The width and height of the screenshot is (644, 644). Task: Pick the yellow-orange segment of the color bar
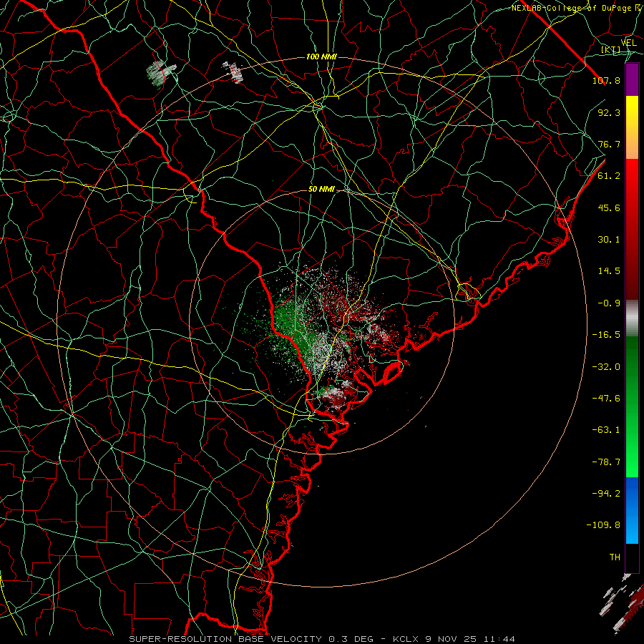point(632,127)
